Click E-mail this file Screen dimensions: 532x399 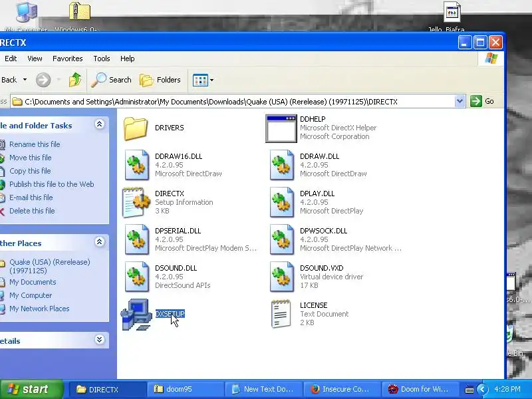(x=31, y=198)
